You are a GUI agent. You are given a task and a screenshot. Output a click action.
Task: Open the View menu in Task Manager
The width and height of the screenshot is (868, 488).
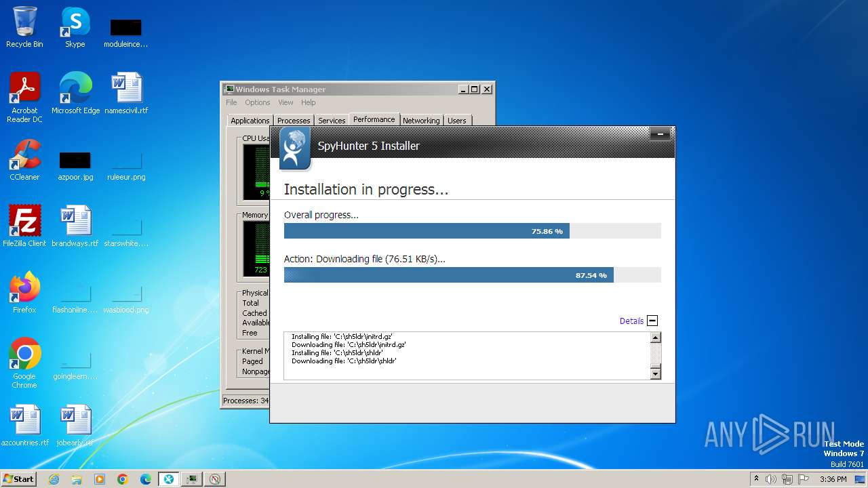pyautogui.click(x=285, y=102)
